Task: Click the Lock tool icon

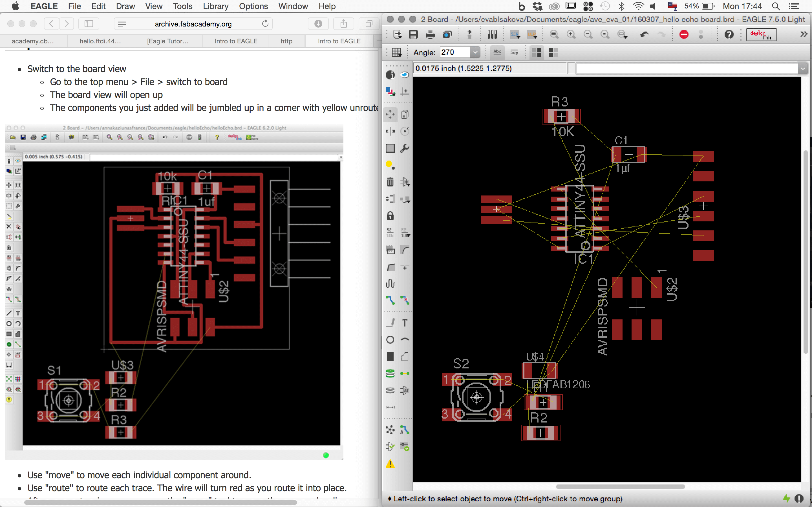Action: [390, 215]
